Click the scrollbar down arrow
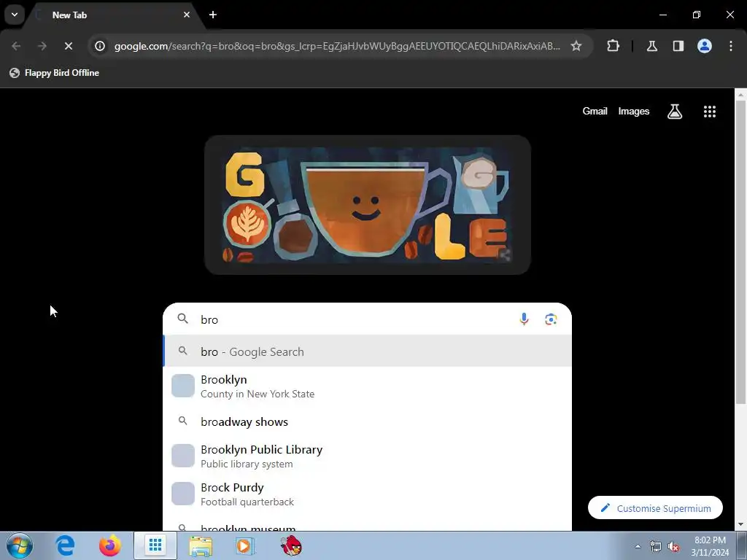Screen dimensions: 747x560 [x=740, y=524]
